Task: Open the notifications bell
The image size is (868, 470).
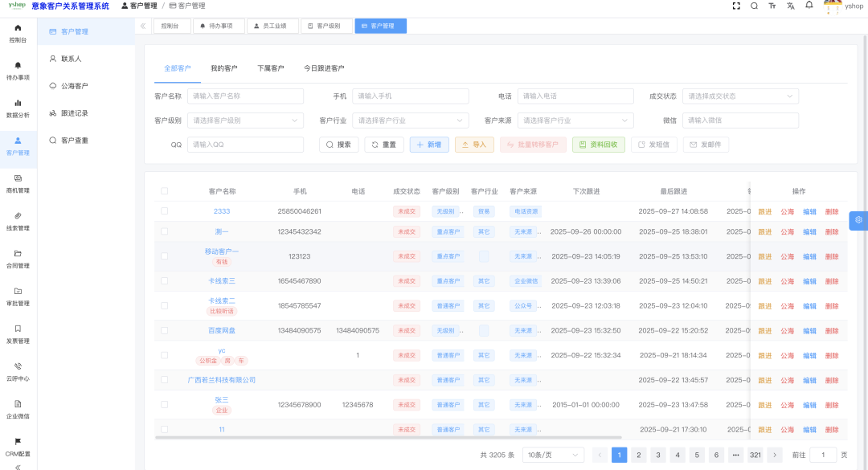Action: [807, 6]
